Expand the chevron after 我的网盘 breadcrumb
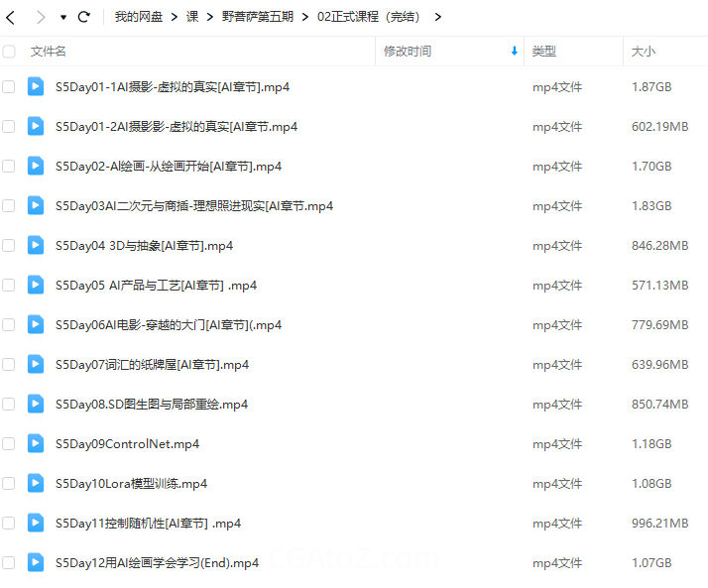Image resolution: width=708 pixels, height=588 pixels. tap(175, 17)
